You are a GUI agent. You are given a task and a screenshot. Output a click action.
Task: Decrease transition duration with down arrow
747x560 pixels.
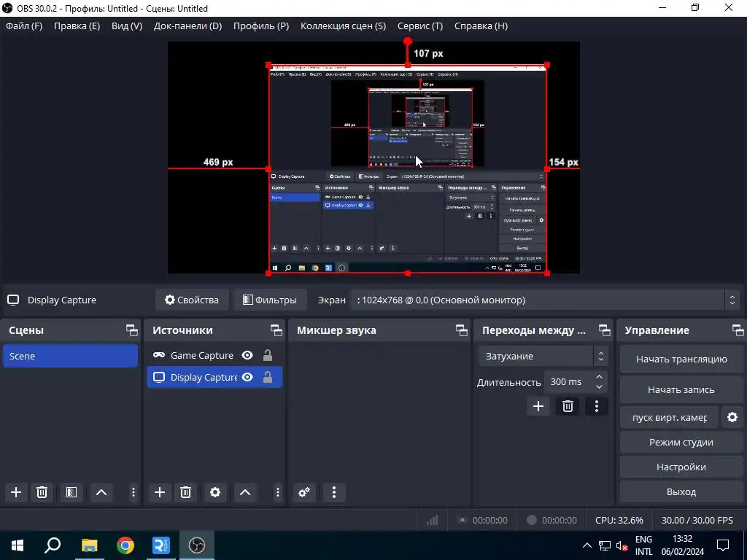point(600,386)
